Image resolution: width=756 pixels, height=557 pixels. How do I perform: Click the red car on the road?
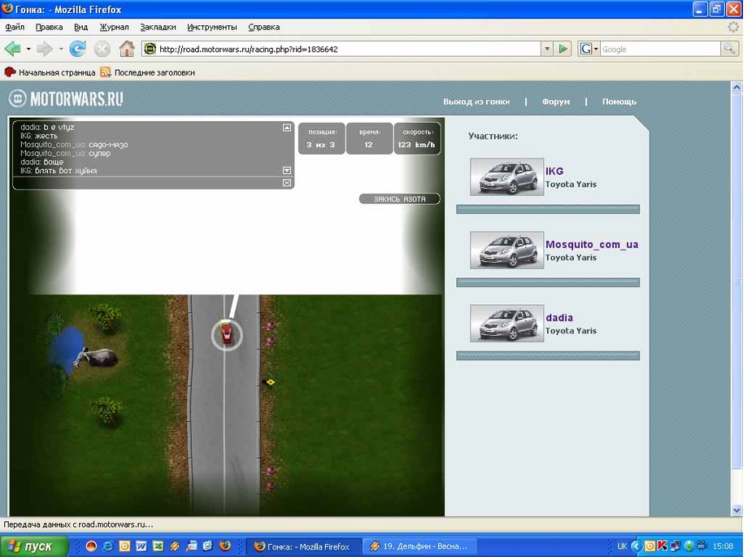226,334
